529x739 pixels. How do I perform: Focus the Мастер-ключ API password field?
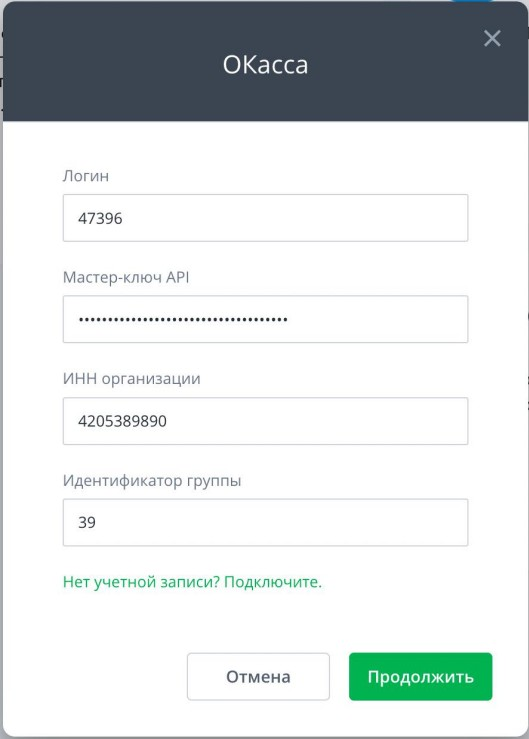[x=265, y=319]
